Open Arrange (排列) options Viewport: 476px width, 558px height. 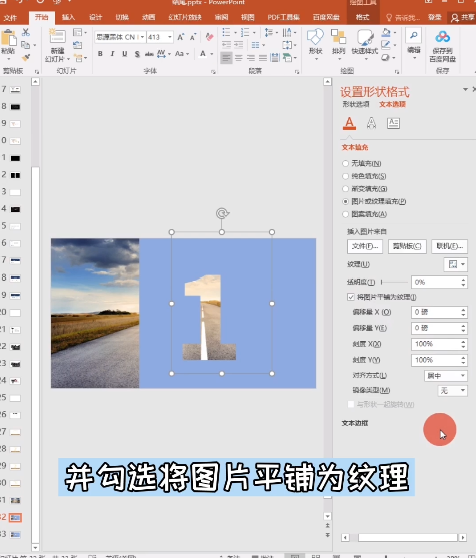338,44
